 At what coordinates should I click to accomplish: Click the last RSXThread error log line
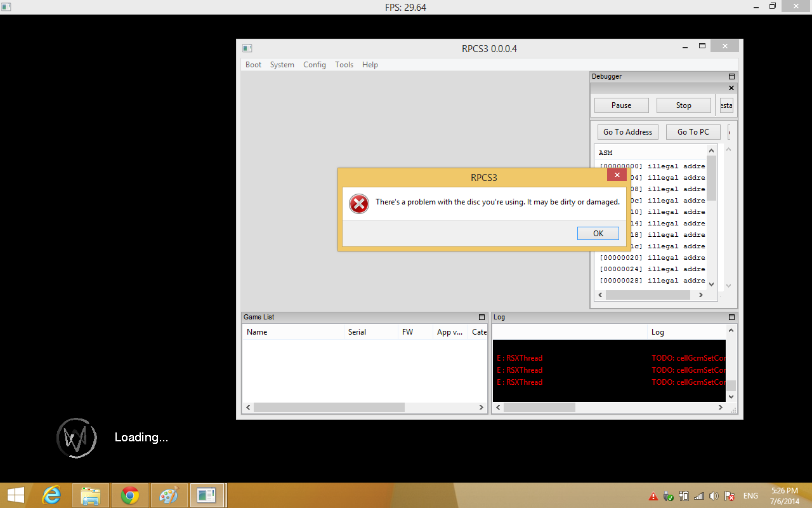pyautogui.click(x=609, y=382)
